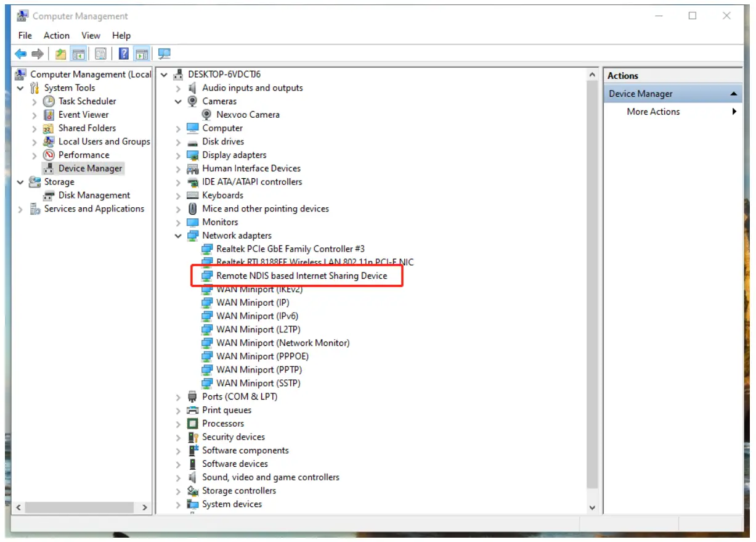Click Scan for hardware changes monitor icon
The height and width of the screenshot is (542, 756).
click(164, 54)
